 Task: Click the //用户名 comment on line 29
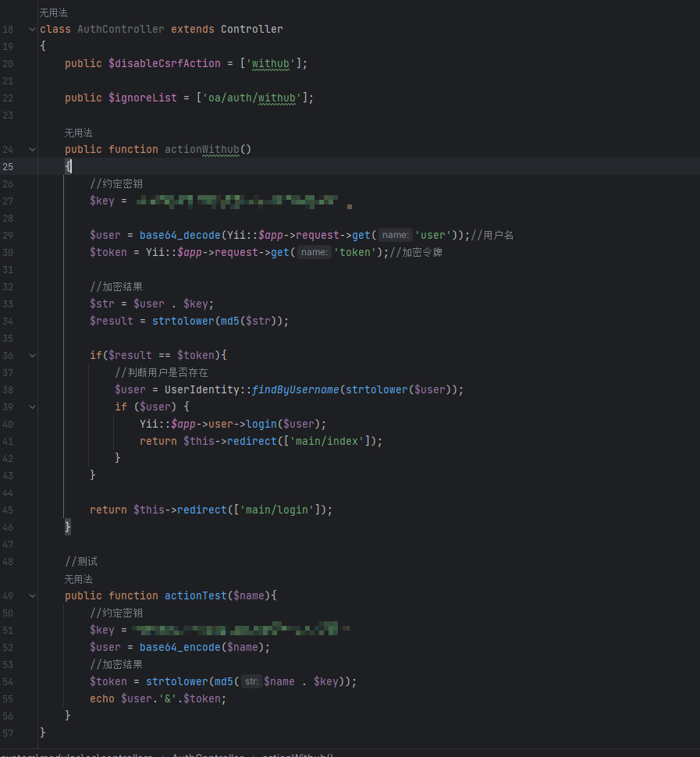tap(492, 235)
